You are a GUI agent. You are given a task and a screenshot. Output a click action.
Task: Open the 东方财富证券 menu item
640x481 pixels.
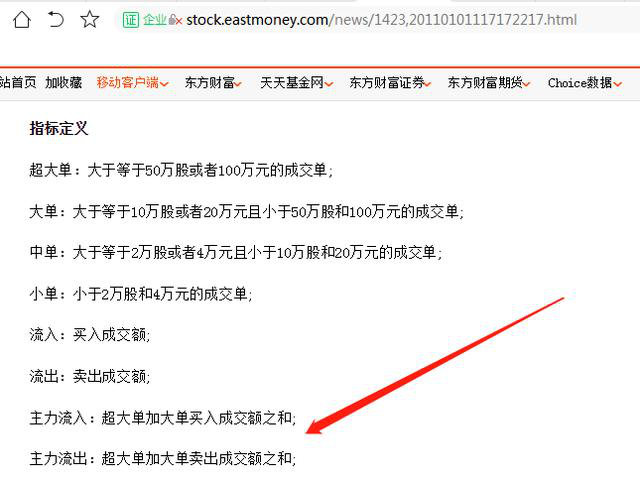click(387, 82)
